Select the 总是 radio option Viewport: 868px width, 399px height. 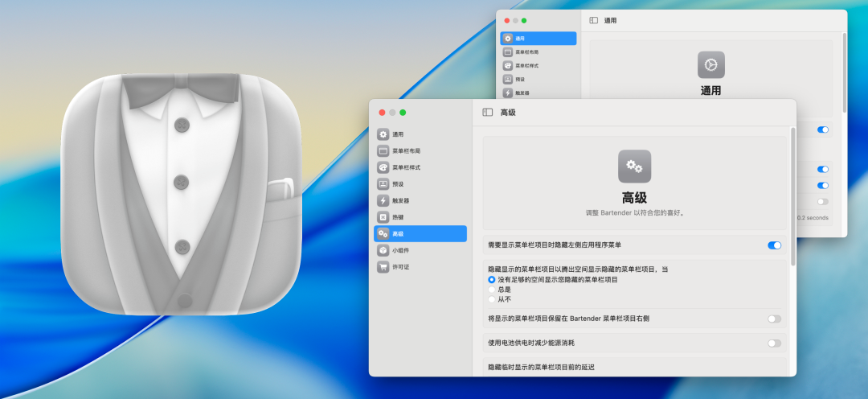[492, 290]
